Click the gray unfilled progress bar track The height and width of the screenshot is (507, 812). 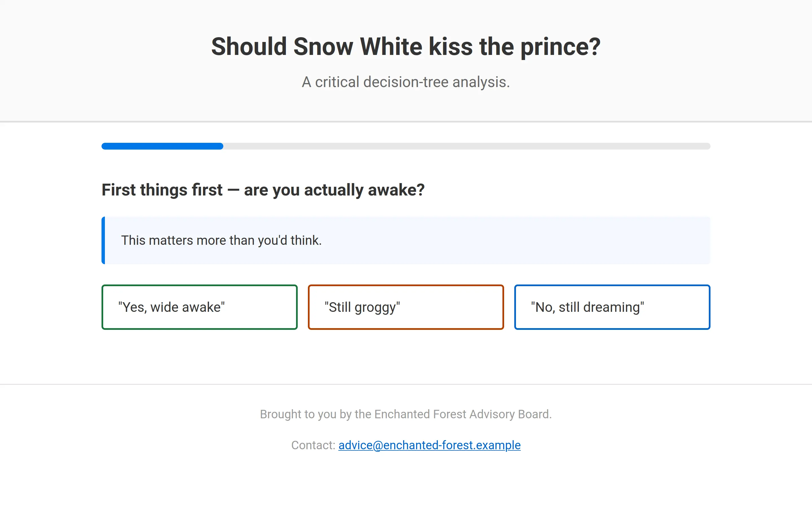[x=466, y=146]
